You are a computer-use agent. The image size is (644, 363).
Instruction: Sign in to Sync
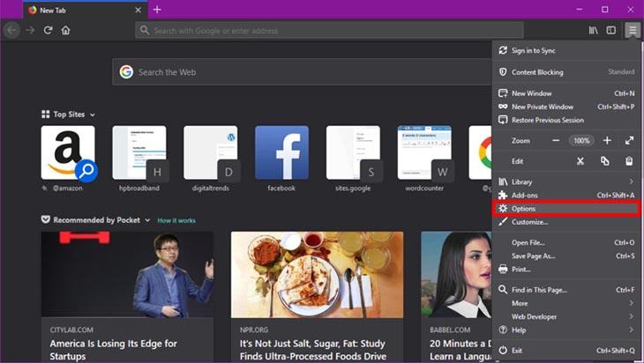point(566,50)
